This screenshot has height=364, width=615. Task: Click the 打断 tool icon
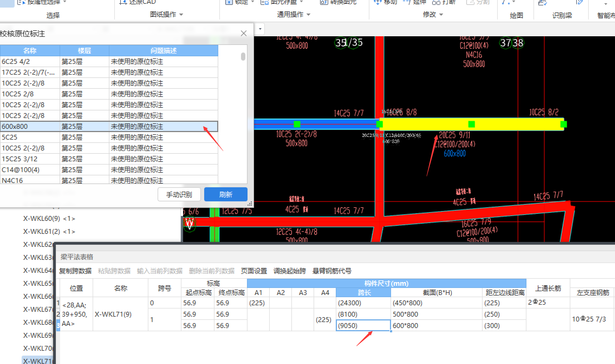(436, 2)
